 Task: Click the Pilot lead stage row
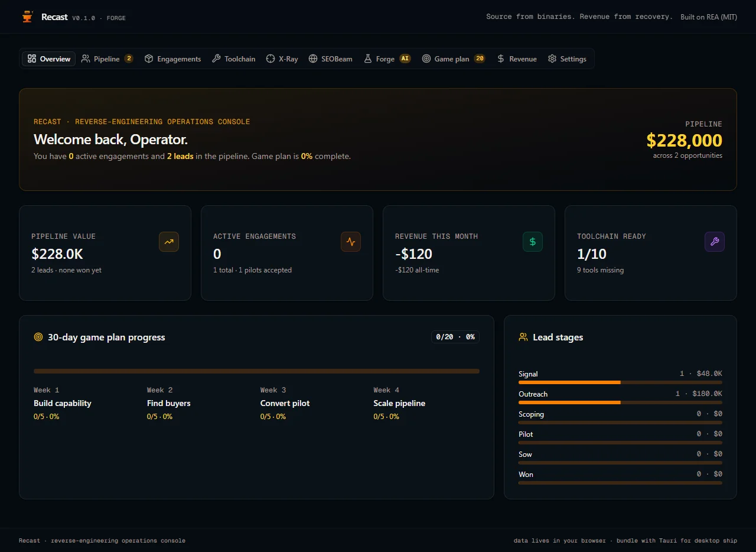(620, 437)
